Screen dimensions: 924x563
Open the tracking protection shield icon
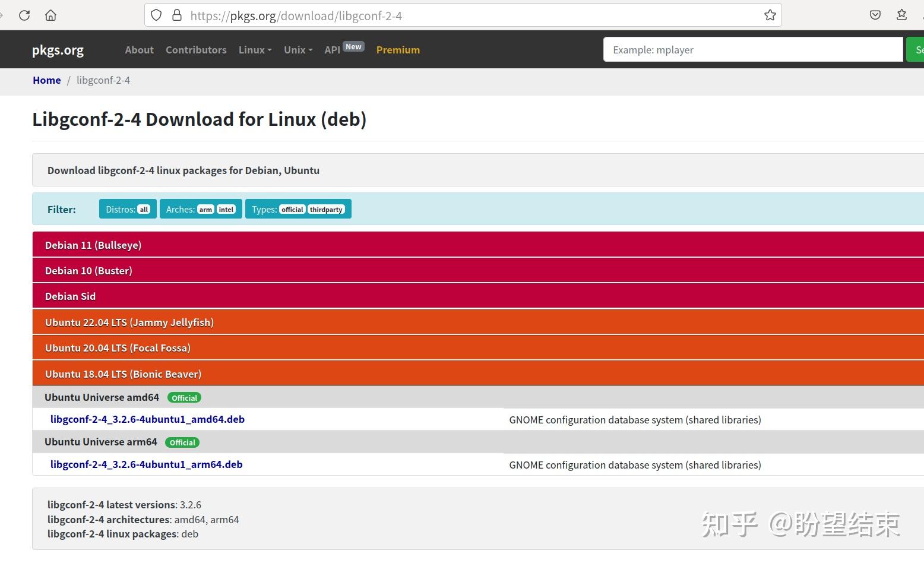[156, 15]
